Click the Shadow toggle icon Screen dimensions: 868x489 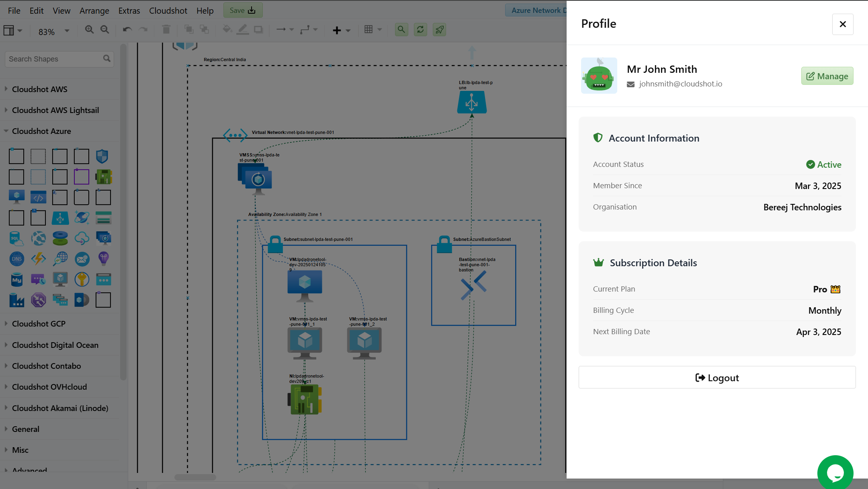[258, 29]
